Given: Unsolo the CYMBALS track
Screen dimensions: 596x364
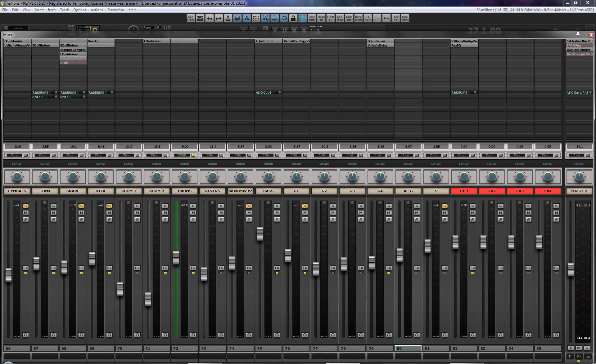Looking at the screenshot, I should click(25, 206).
